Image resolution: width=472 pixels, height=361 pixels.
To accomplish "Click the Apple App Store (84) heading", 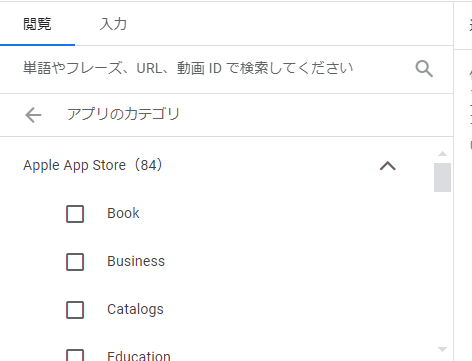I will pos(93,165).
